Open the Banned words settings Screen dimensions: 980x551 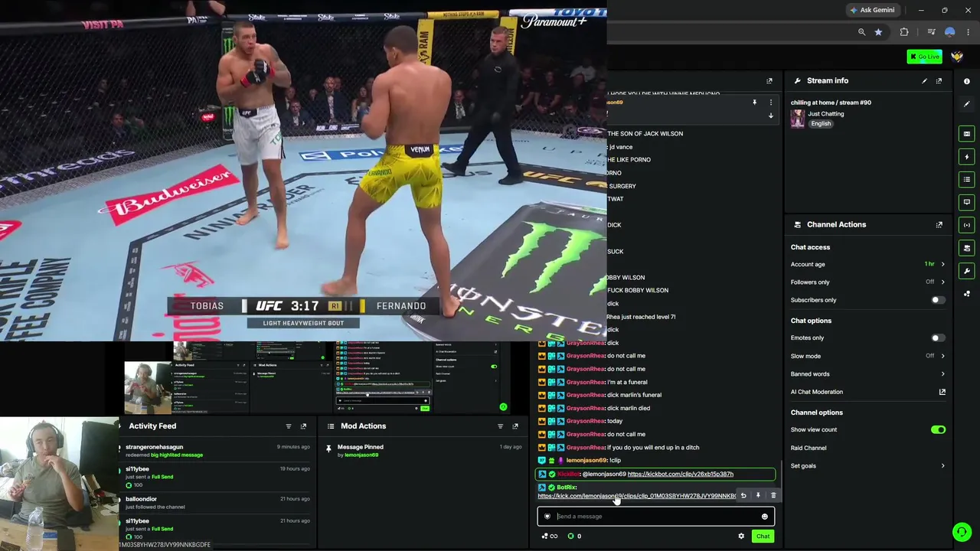[x=867, y=374]
